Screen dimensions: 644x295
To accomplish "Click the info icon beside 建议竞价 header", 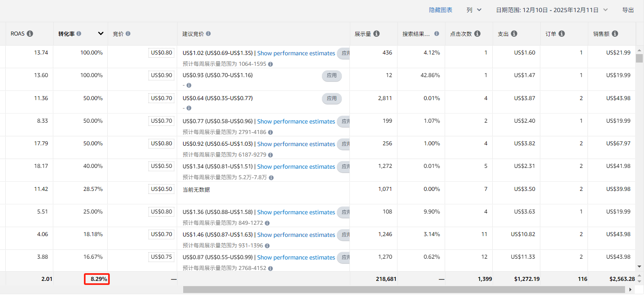I will tap(208, 34).
